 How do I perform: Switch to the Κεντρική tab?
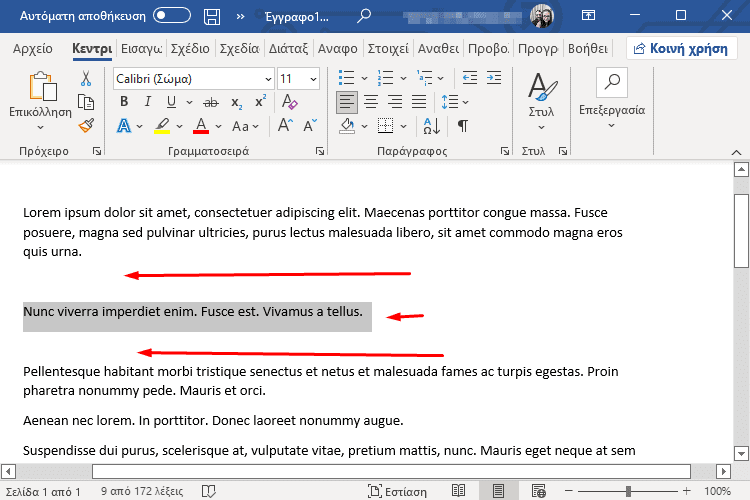(92, 49)
